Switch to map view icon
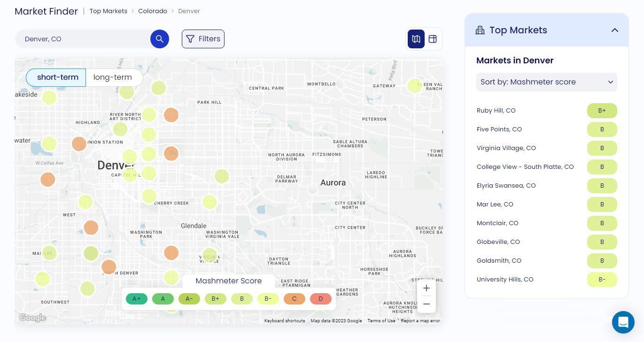 click(416, 39)
